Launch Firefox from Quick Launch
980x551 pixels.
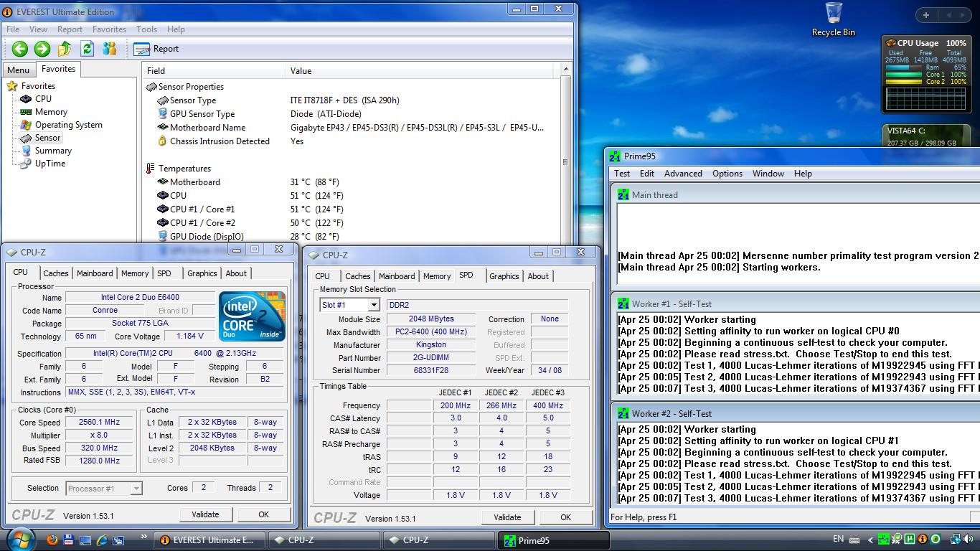(x=52, y=540)
